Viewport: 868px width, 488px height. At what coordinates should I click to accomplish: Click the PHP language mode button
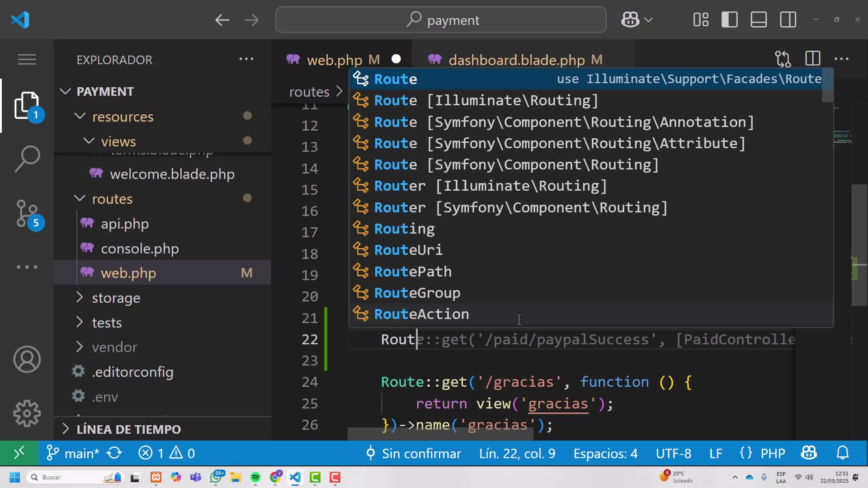tap(772, 453)
